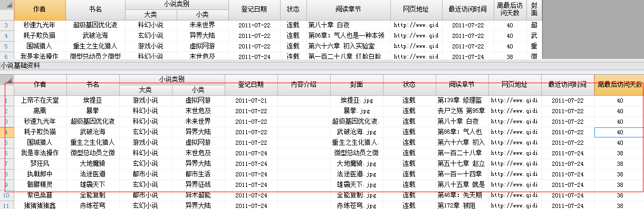Select 秒速九光年 in upper grid
This screenshot has height=209, width=644.
pos(39,25)
